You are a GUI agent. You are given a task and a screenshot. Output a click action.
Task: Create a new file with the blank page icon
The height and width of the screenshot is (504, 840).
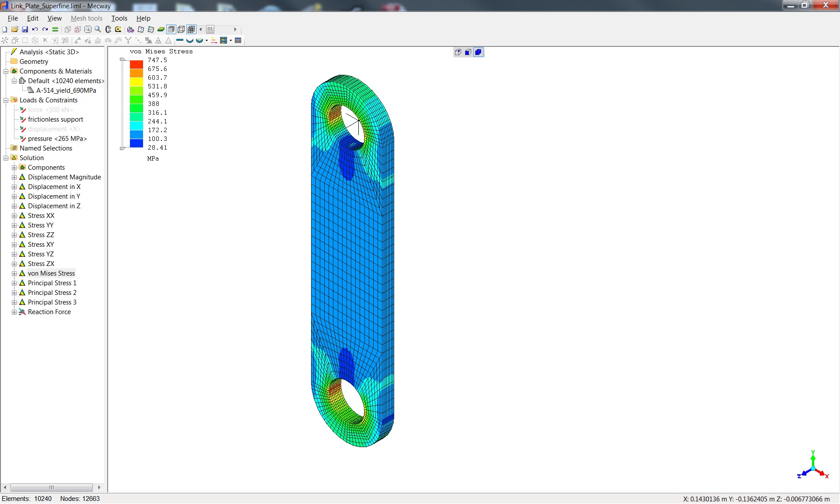(5, 29)
